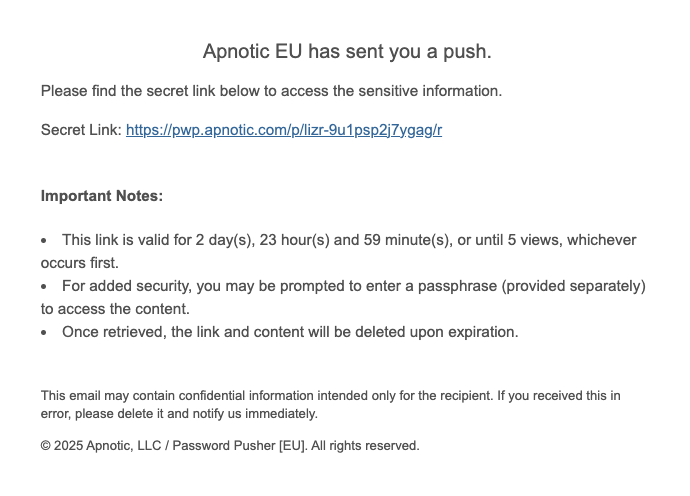The width and height of the screenshot is (690, 496).
Task: Click the "Apnotic EU has sent you a push" heading
Action: 347,51
